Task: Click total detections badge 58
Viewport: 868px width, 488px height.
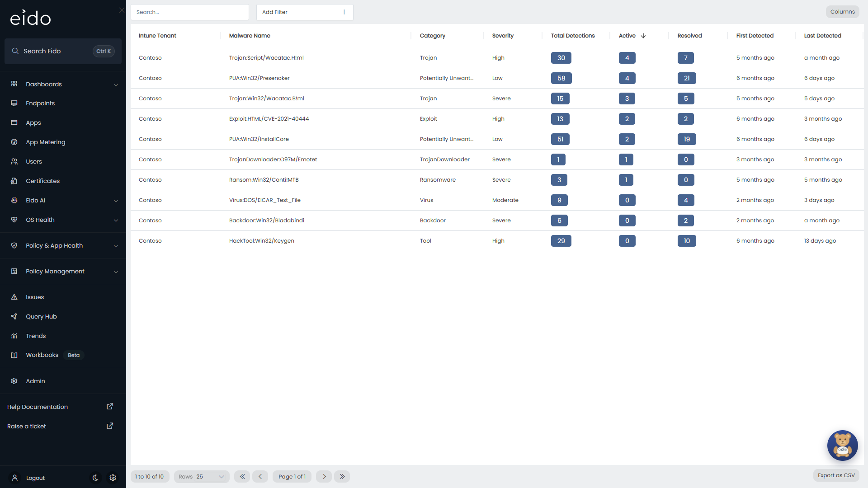Action: (561, 78)
